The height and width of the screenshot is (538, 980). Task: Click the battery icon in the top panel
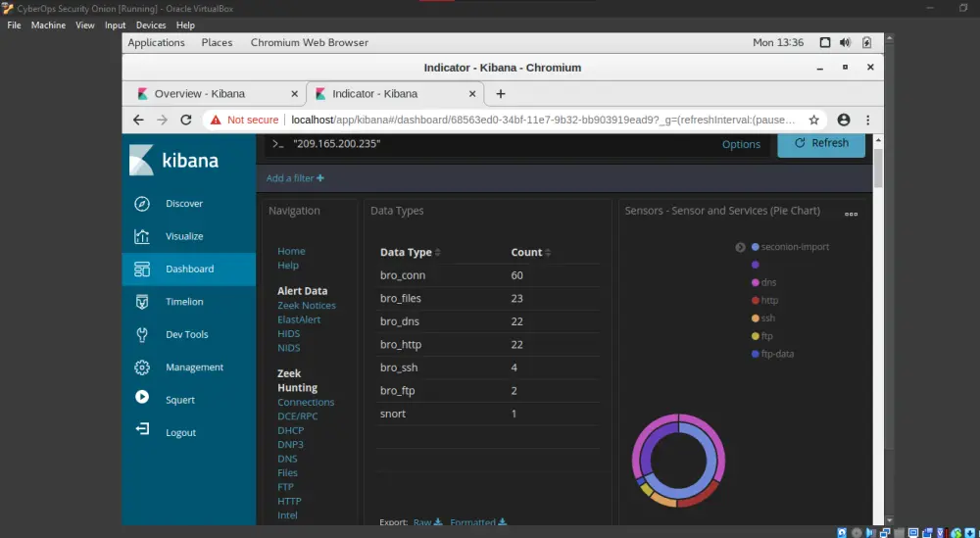point(866,42)
